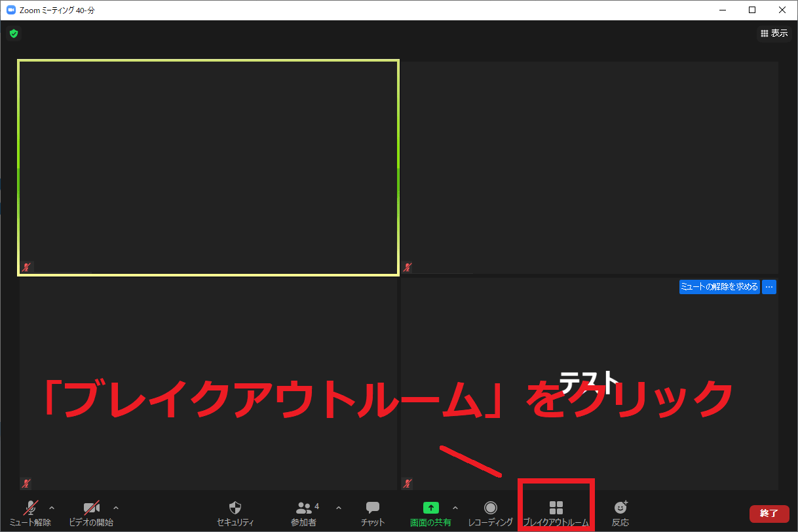Select the highlighted top-left video tile
Screen dimensions: 798x532
[208, 167]
